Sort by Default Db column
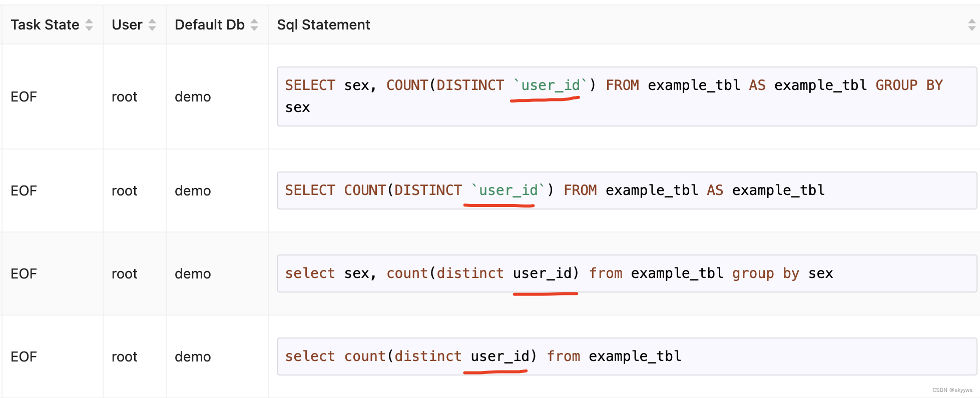 click(254, 24)
